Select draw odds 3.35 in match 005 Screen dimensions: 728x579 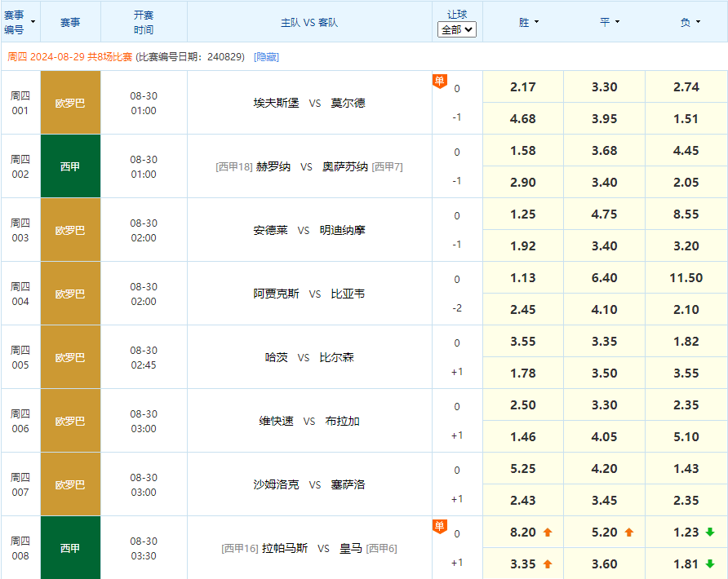point(604,341)
